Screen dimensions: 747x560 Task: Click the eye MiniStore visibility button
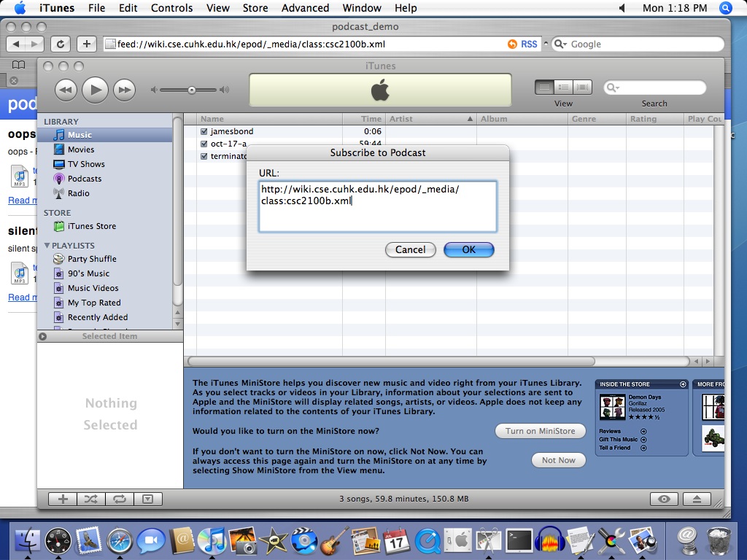click(x=664, y=499)
